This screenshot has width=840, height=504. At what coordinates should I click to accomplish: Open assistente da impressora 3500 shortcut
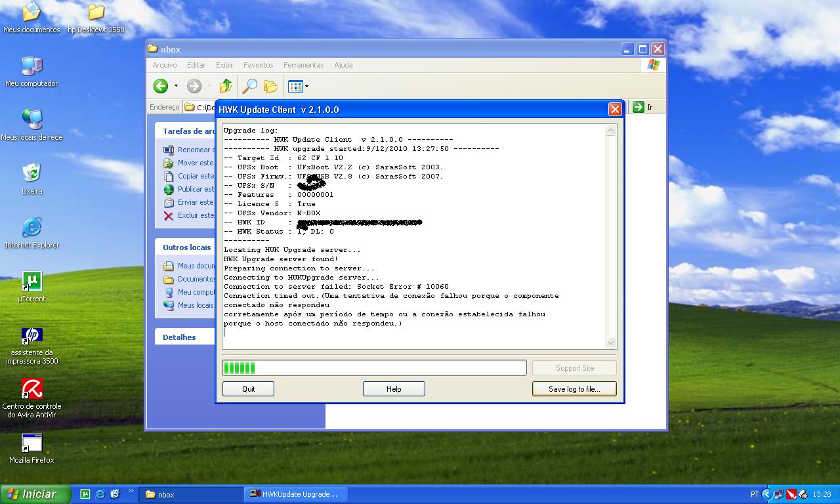[33, 345]
